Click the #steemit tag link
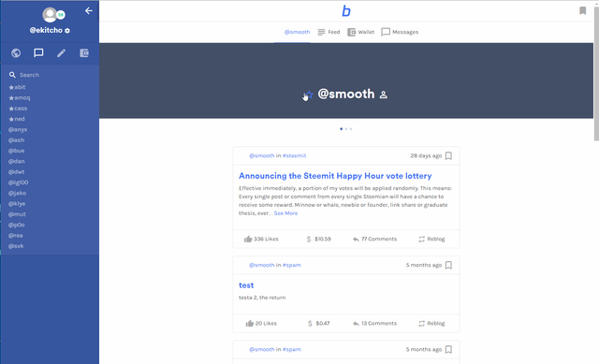Screen dimensions: 599x364 coord(294,156)
